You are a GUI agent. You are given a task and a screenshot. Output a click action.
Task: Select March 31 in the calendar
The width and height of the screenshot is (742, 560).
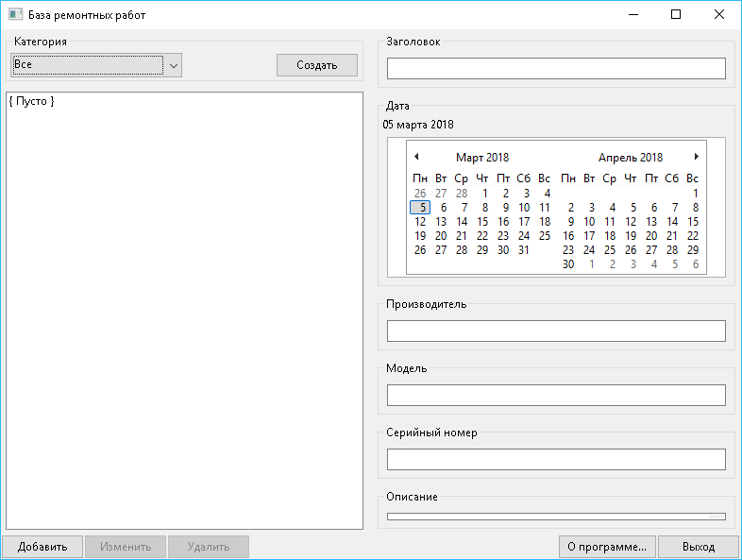[524, 250]
